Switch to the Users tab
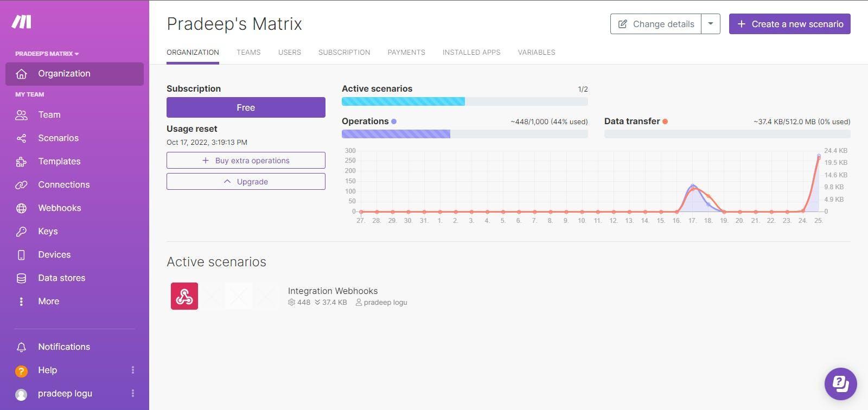 click(x=290, y=53)
